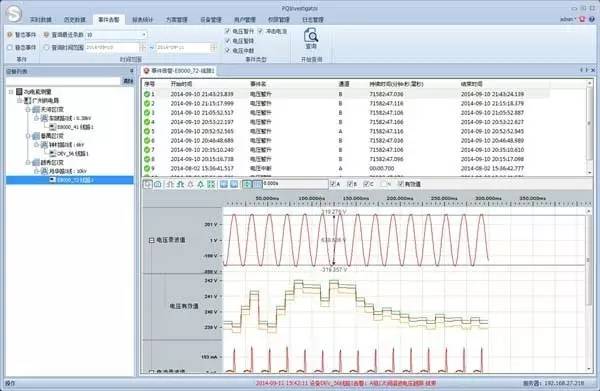Collapse the 电压录波值 waveform section
Screen dimensions: 600x391
click(x=152, y=240)
